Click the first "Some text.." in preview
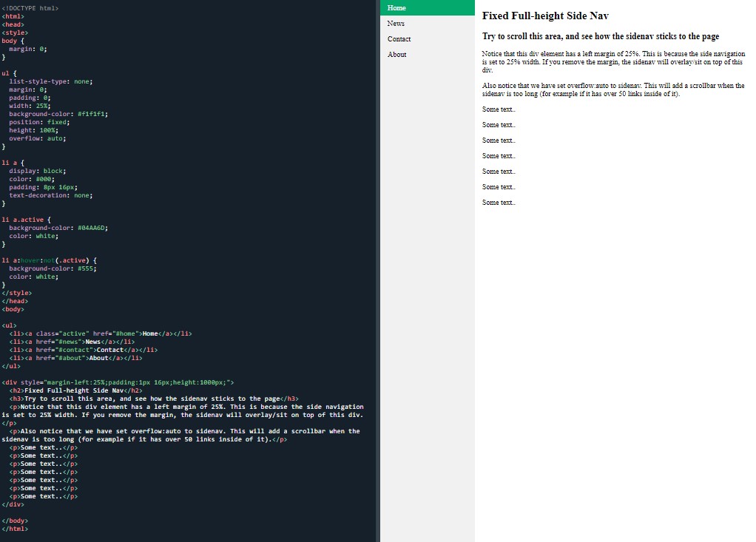 499,109
